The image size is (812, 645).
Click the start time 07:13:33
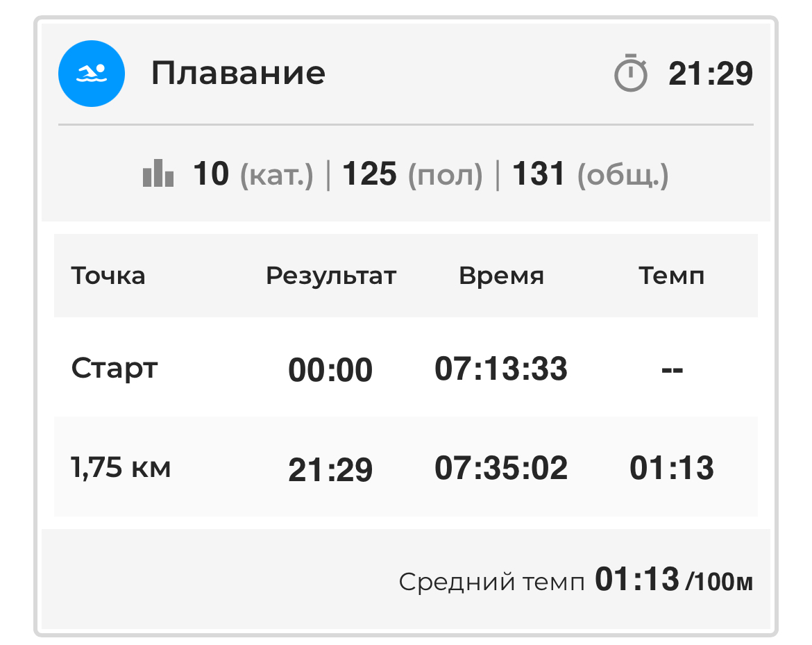501,369
